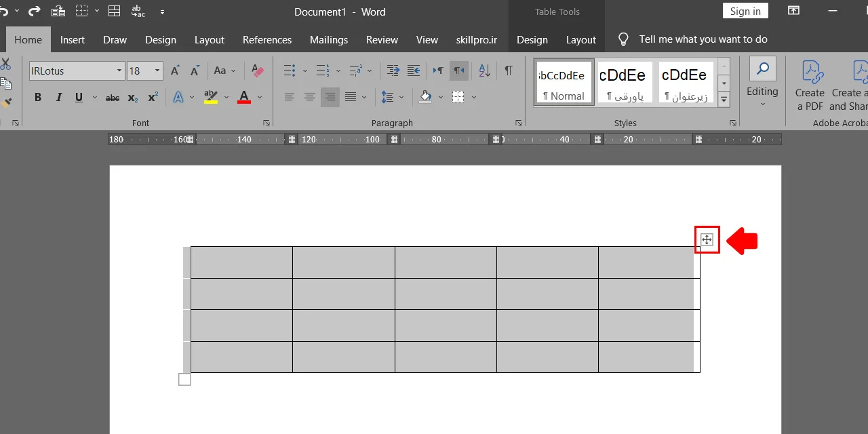868x434 pixels.
Task: Click the Clear All Formatting eraser icon
Action: (258, 71)
